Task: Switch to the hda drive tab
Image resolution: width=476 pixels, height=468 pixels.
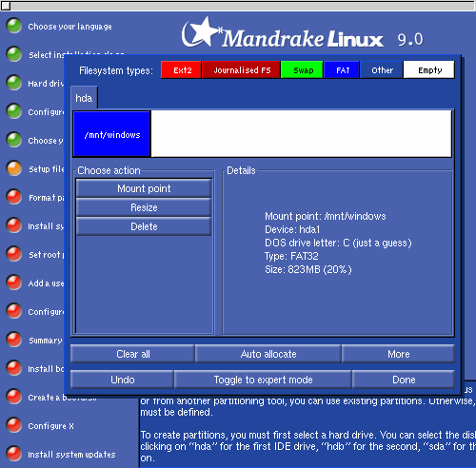Action: coord(84,98)
